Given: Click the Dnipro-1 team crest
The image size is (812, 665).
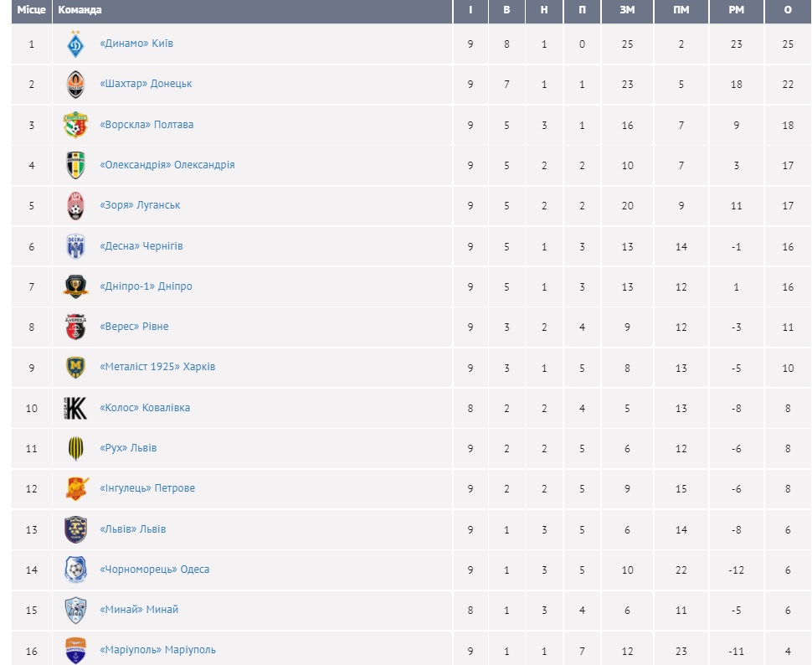Looking at the screenshot, I should point(75,286).
